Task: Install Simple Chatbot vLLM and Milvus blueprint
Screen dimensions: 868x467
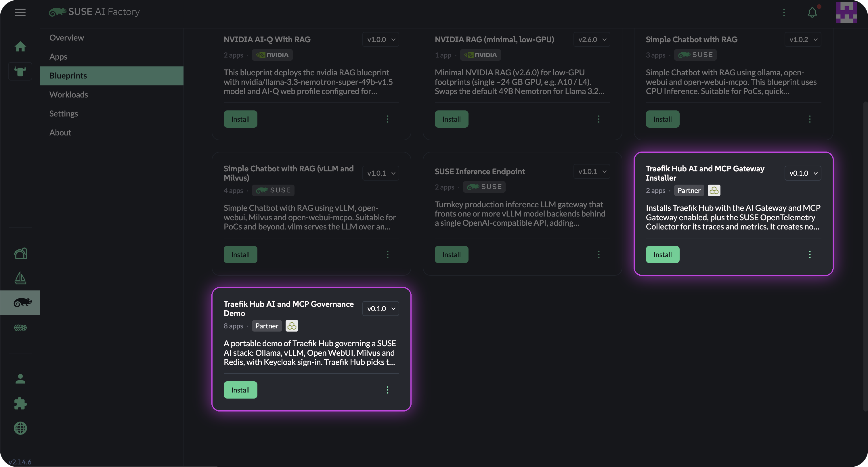Action: tap(240, 254)
